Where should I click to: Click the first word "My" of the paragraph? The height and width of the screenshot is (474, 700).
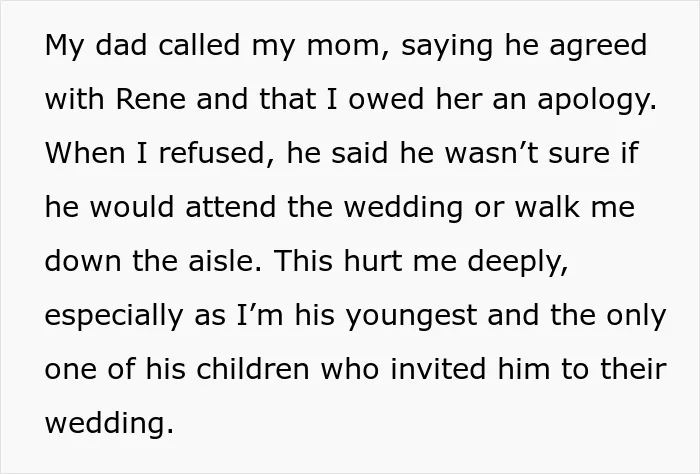click(x=64, y=48)
